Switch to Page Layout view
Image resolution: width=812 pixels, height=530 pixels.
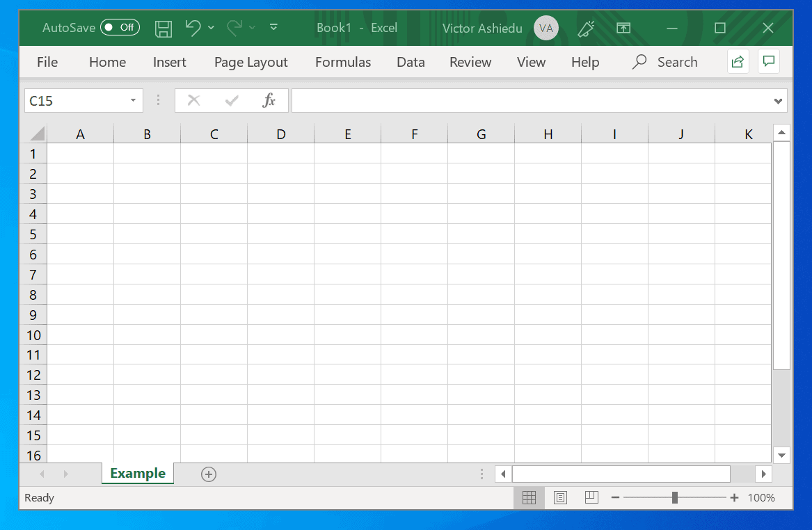pyautogui.click(x=560, y=497)
